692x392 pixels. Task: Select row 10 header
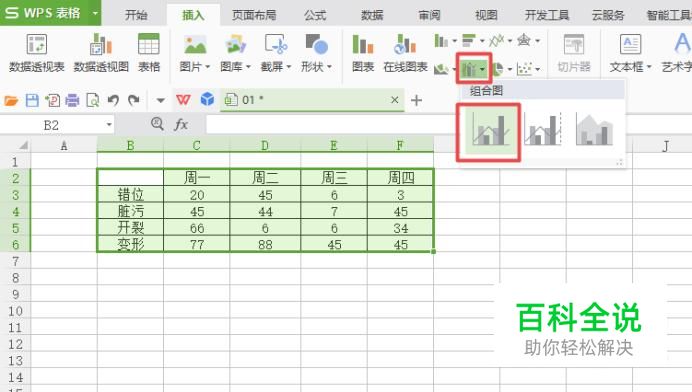tap(15, 311)
